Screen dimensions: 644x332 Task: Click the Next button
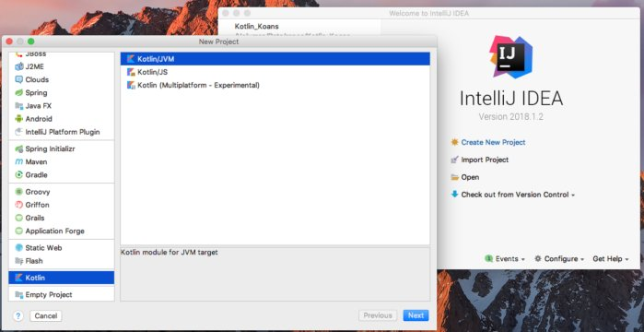pyautogui.click(x=416, y=315)
